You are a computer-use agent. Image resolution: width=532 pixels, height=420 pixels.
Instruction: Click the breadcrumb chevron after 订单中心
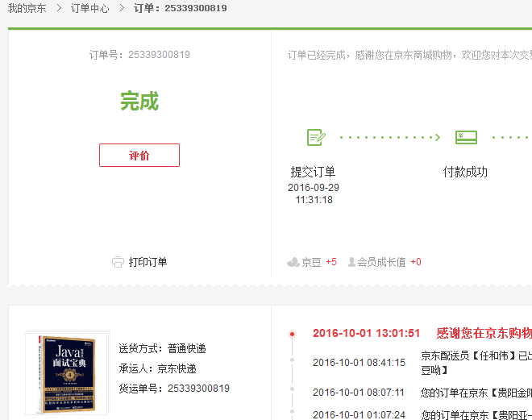(122, 8)
